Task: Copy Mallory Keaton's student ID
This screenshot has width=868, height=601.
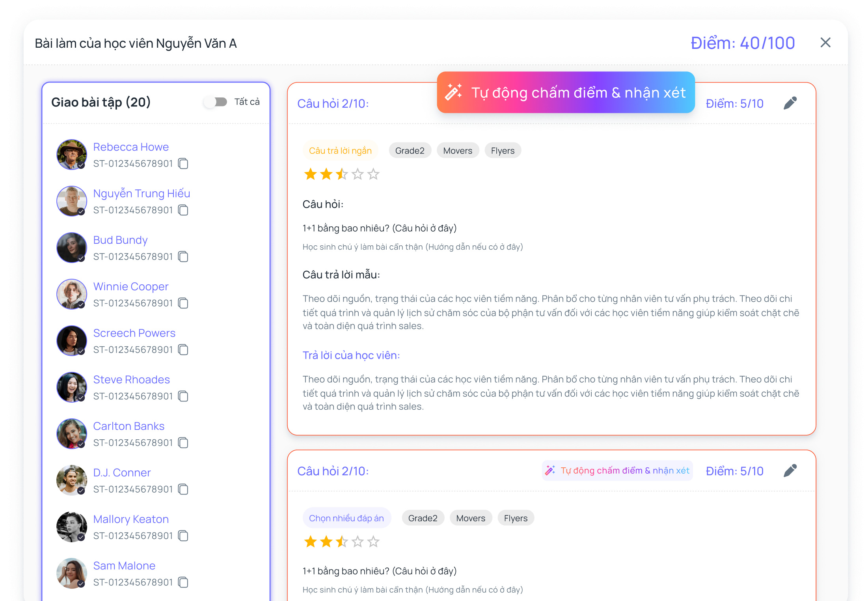Action: pyautogui.click(x=183, y=536)
